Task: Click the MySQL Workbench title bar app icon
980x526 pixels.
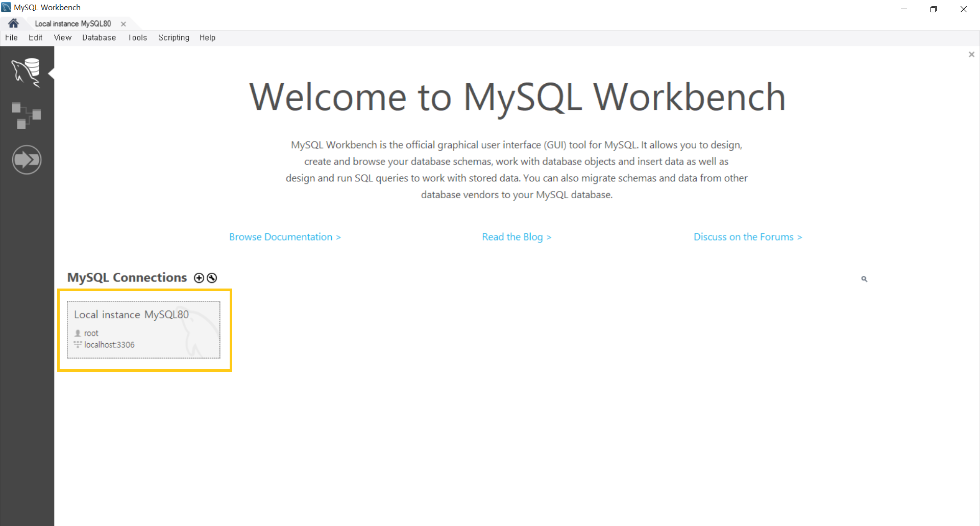Action: pos(6,7)
